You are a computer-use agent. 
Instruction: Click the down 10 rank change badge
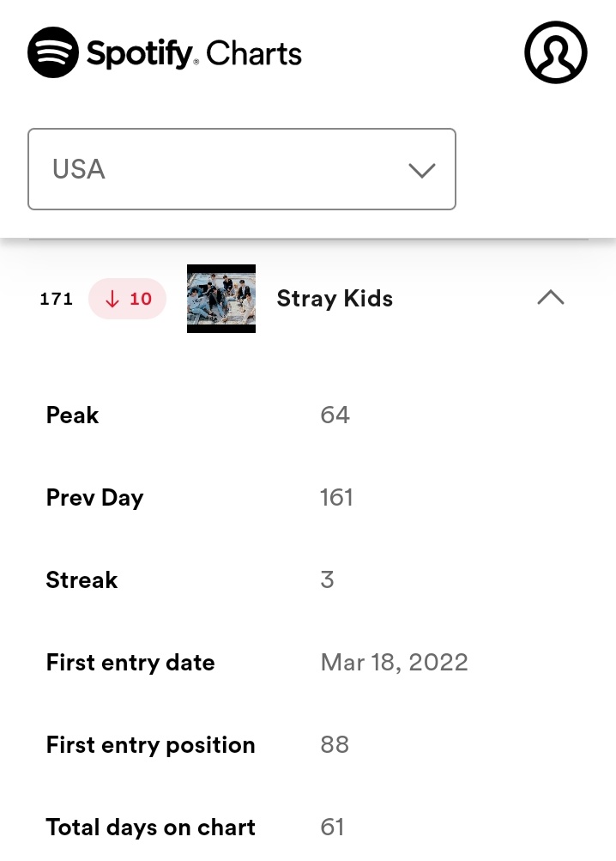127,299
